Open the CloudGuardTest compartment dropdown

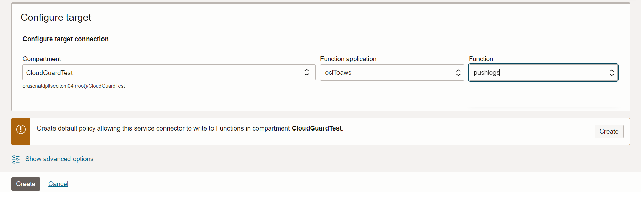click(x=163, y=73)
